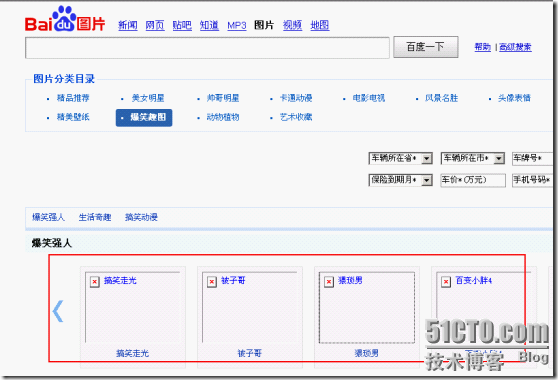The width and height of the screenshot is (558, 380).
Task: Click the broken image icon for 搞笑走光
Action: (94, 282)
